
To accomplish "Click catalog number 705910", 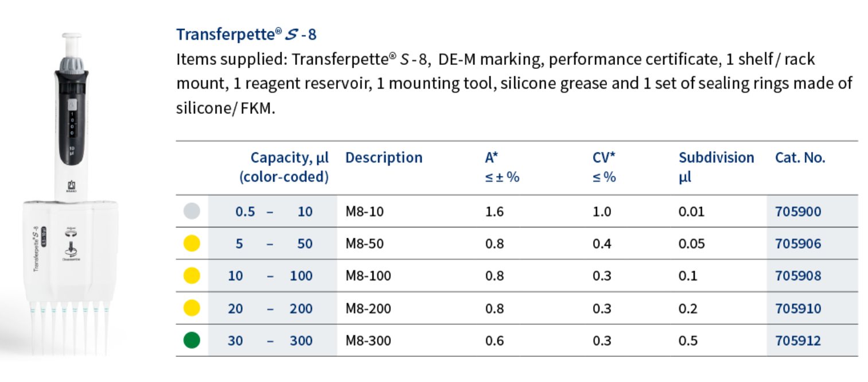I will pos(798,308).
